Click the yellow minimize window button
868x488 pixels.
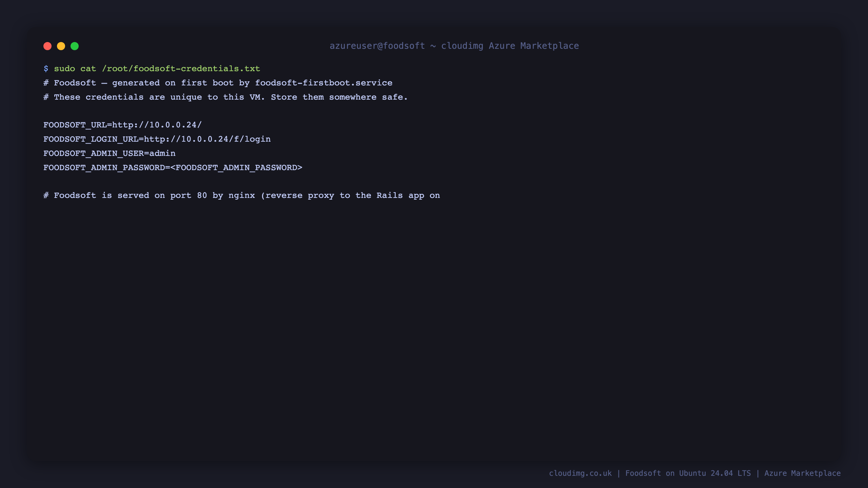[61, 46]
